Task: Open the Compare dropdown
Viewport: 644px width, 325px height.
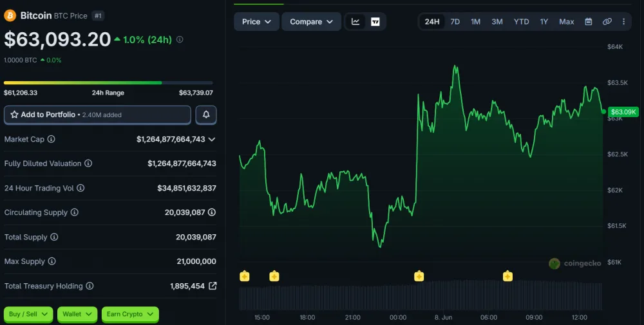Action: (311, 22)
